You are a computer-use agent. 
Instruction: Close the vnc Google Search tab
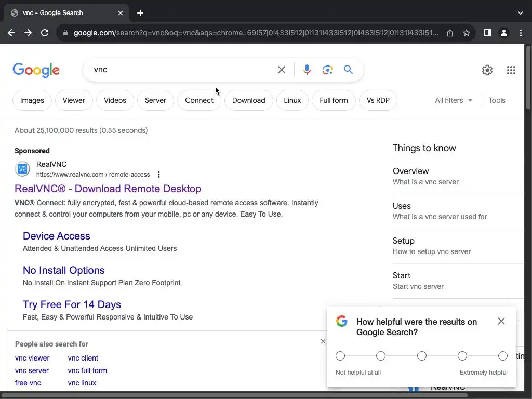tap(121, 13)
